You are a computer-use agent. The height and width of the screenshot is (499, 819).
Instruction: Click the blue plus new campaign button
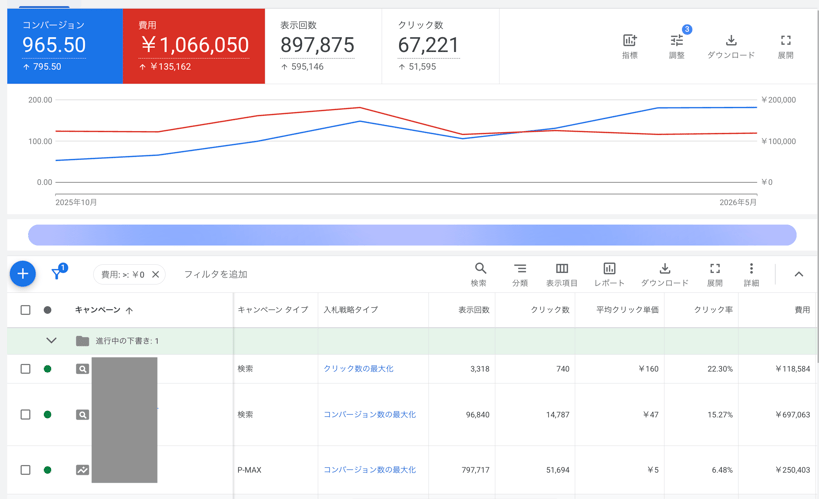[22, 274]
